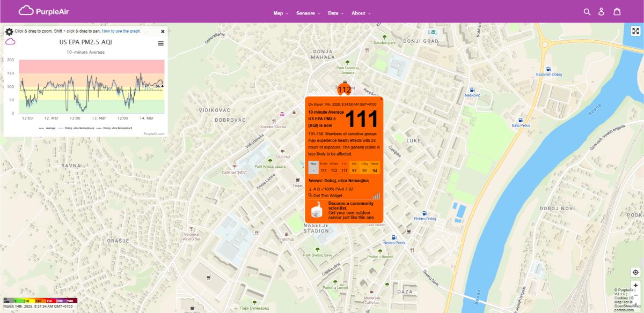This screenshot has height=313, width=644.
Task: Toggle channel B in the sensor popup
Action: tap(318, 188)
